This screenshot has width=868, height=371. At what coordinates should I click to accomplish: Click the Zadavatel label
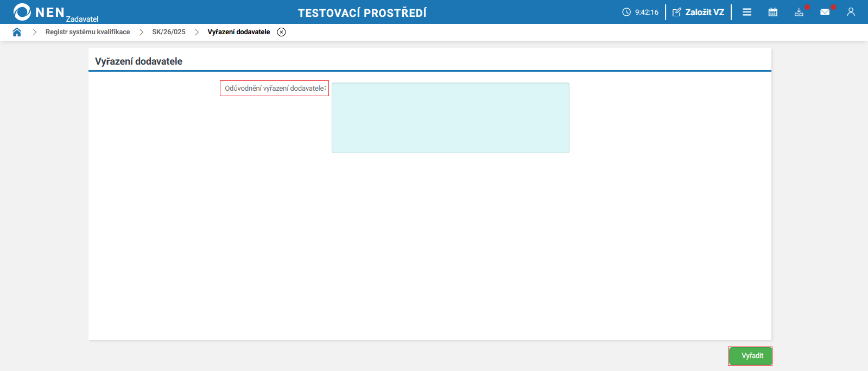coord(83,19)
